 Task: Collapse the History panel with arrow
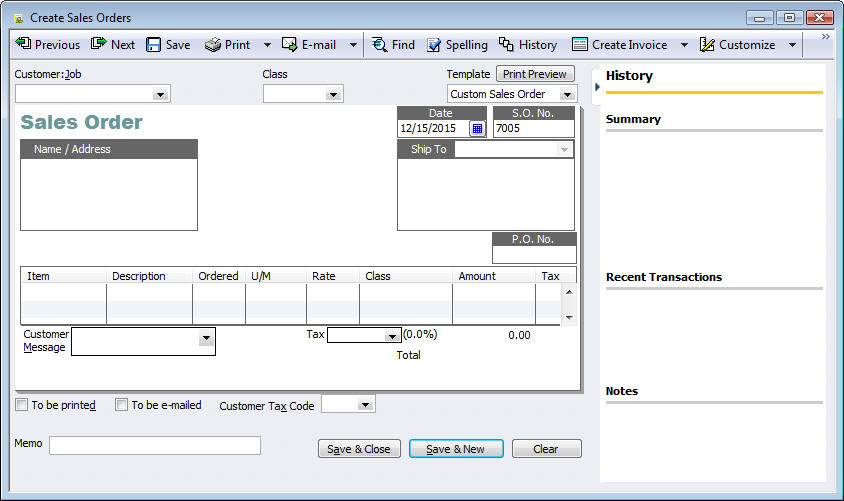[x=597, y=87]
